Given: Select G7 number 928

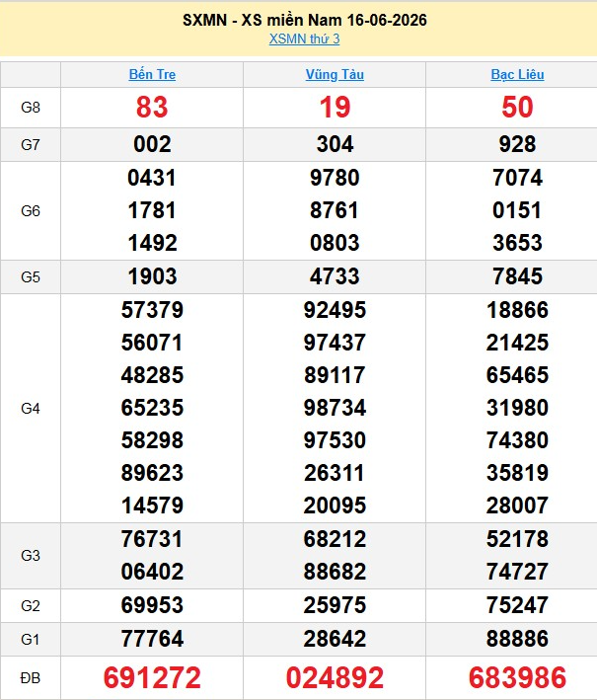Looking at the screenshot, I should tap(518, 145).
